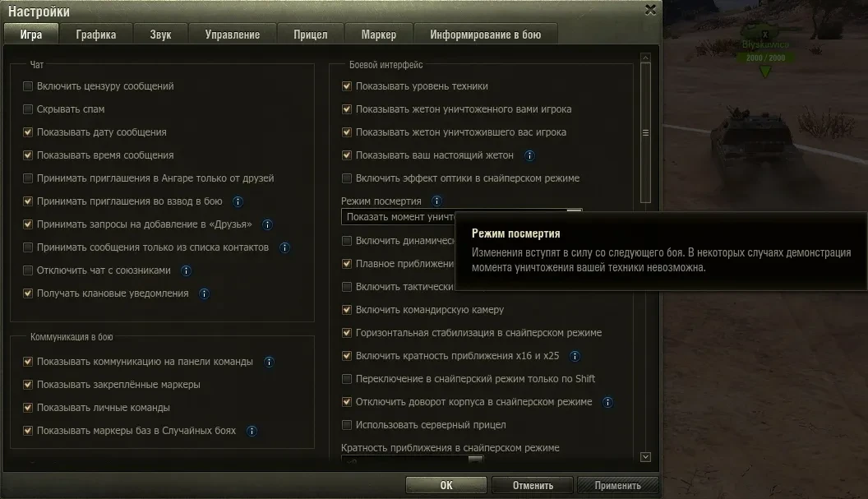Click info icon beside «Получать клановые уведомления»
The height and width of the screenshot is (499, 868).
pyautogui.click(x=205, y=293)
